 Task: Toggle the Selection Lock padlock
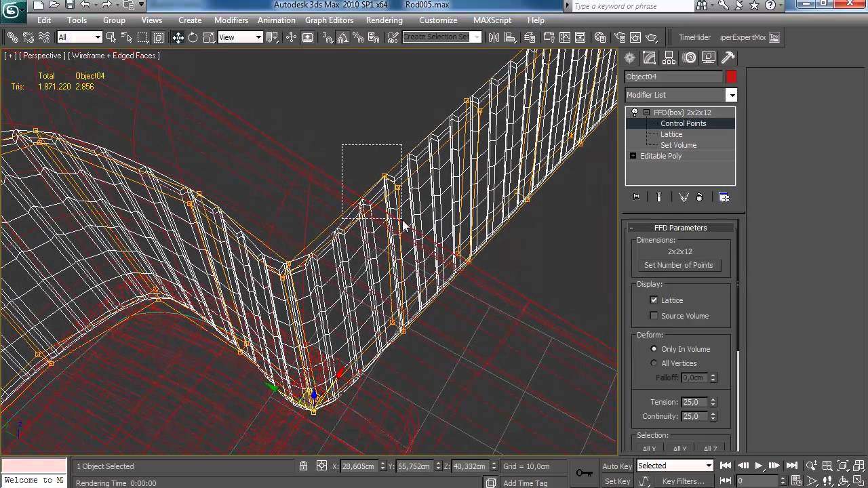[x=303, y=466]
